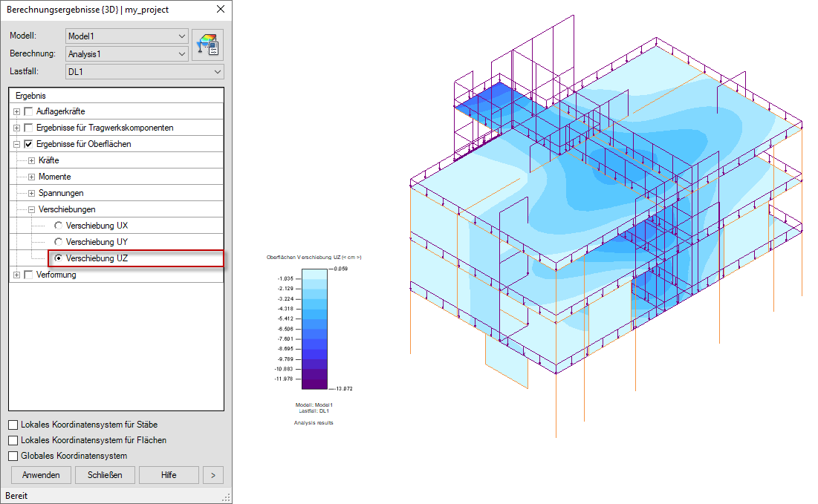Open the Berechnung dropdown showing Analysis1
Screen dimensions: 818x504
pyautogui.click(x=127, y=53)
